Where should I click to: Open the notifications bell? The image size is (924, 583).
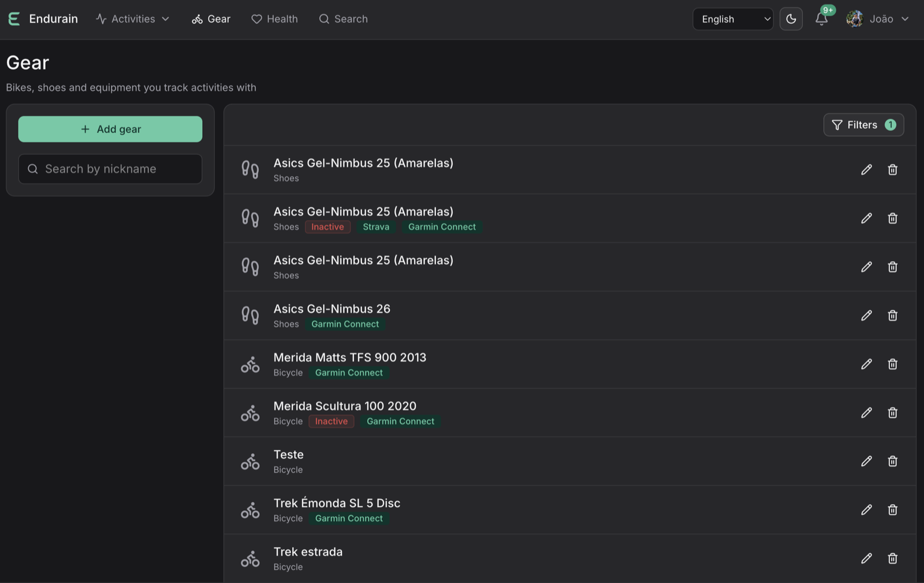click(x=821, y=19)
